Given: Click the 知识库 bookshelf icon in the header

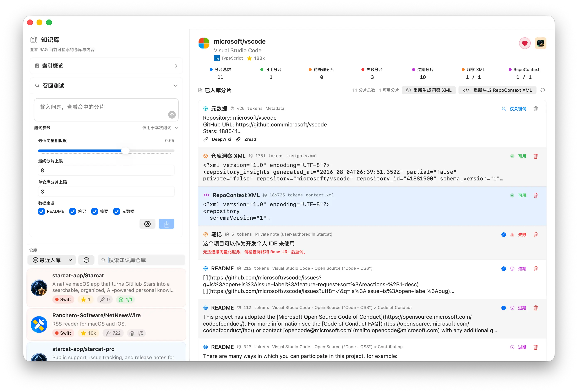Looking at the screenshot, I should pos(34,40).
